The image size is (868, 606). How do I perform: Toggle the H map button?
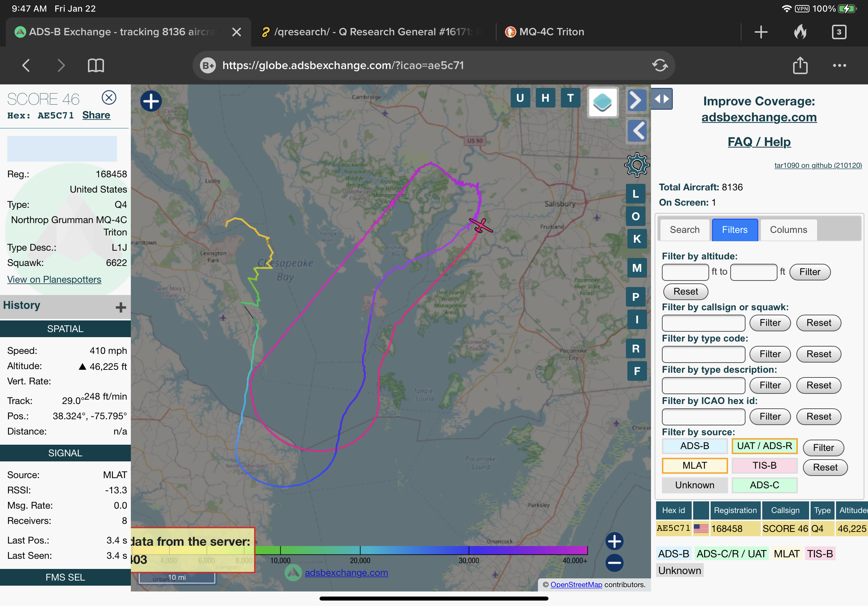(545, 98)
